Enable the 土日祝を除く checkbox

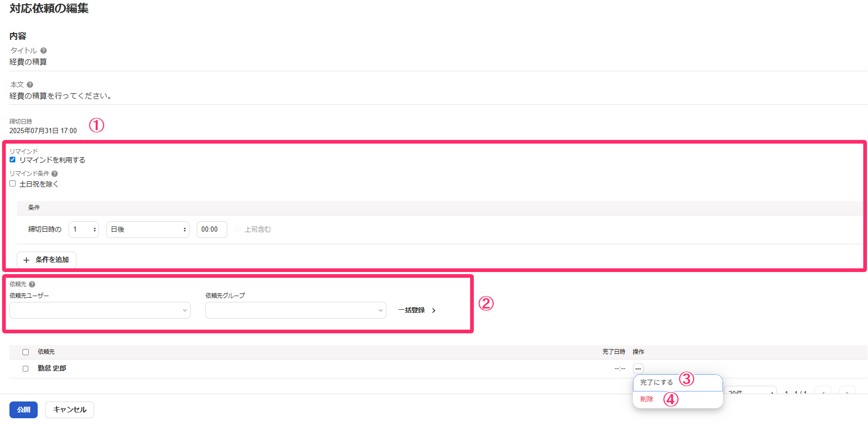tap(13, 184)
